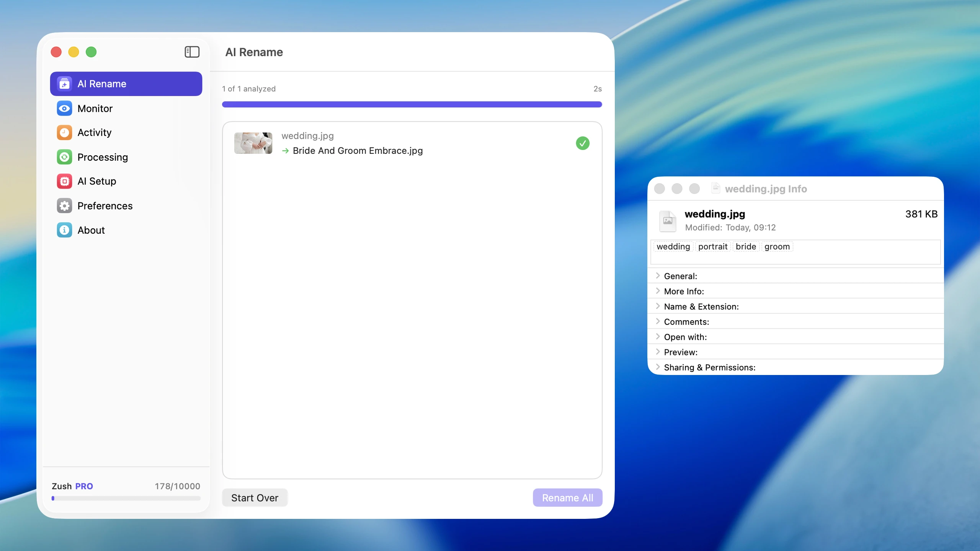Viewport: 980px width, 551px height.
Task: Maximize the Zush window with green button
Action: [91, 52]
